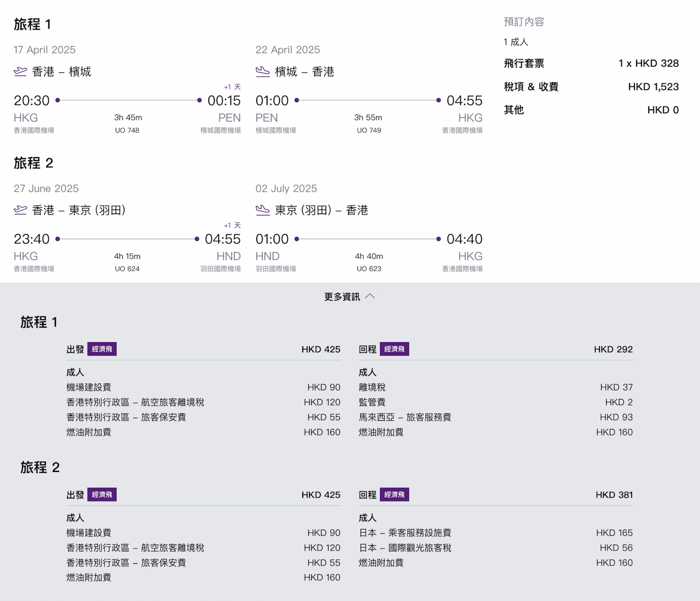Click the 旅程 2 heading in fare details
This screenshot has height=601, width=700.
pyautogui.click(x=40, y=468)
